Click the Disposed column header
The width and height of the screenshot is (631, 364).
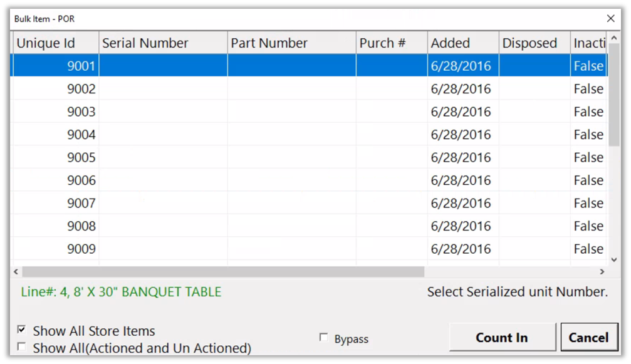coord(534,43)
